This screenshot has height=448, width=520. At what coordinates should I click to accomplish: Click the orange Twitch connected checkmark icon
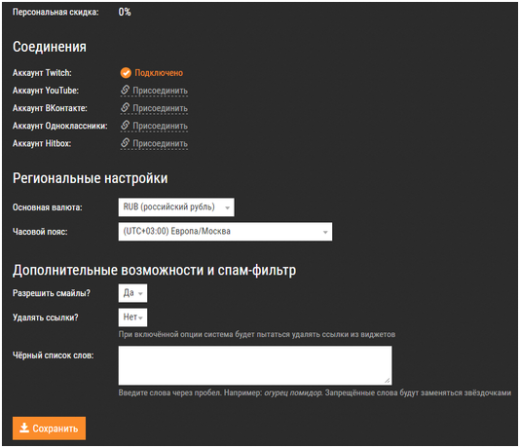pyautogui.click(x=126, y=73)
